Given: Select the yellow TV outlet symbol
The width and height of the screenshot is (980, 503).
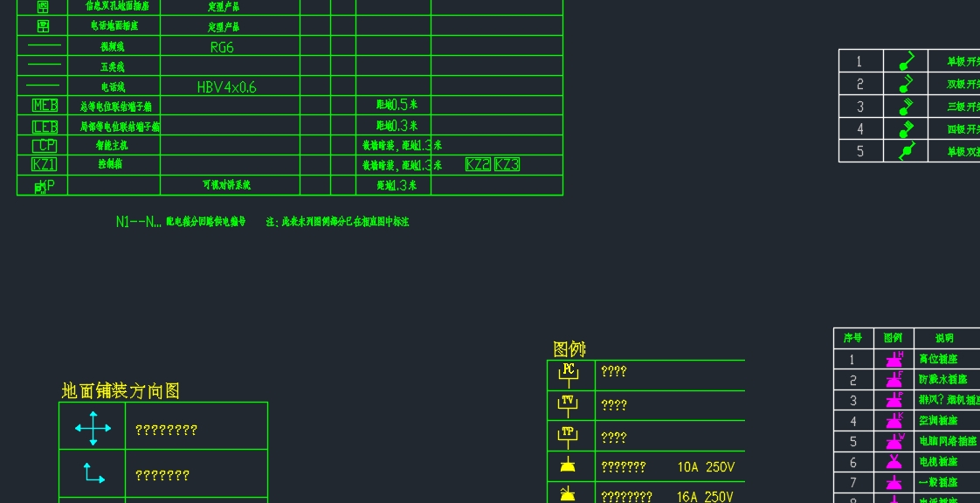Looking at the screenshot, I should [x=568, y=406].
